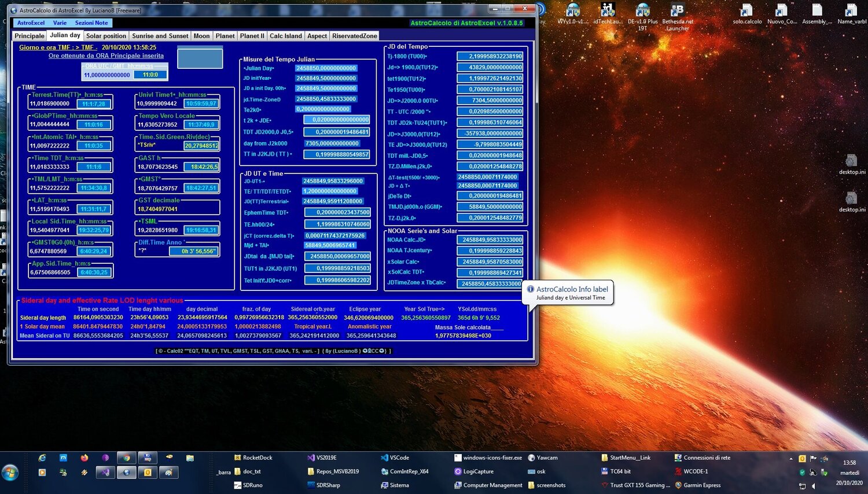Switch to the Aspect tab
The image size is (868, 494).
coord(317,36)
